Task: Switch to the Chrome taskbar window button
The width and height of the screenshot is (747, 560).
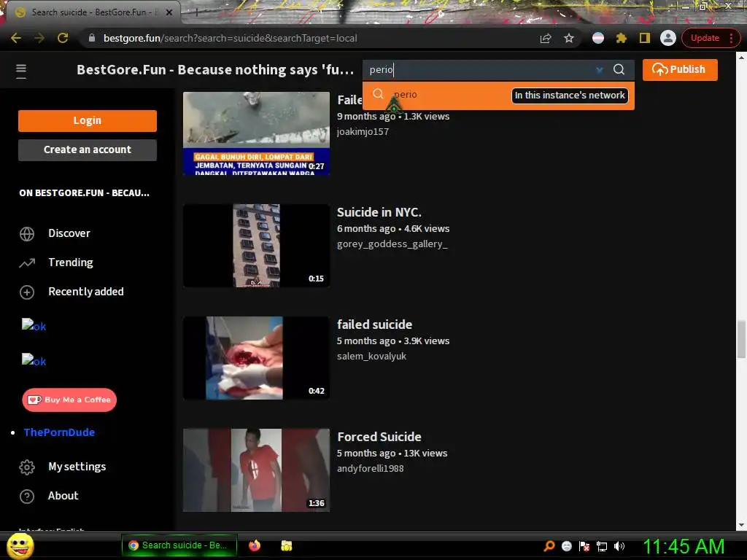Action: [x=179, y=545]
